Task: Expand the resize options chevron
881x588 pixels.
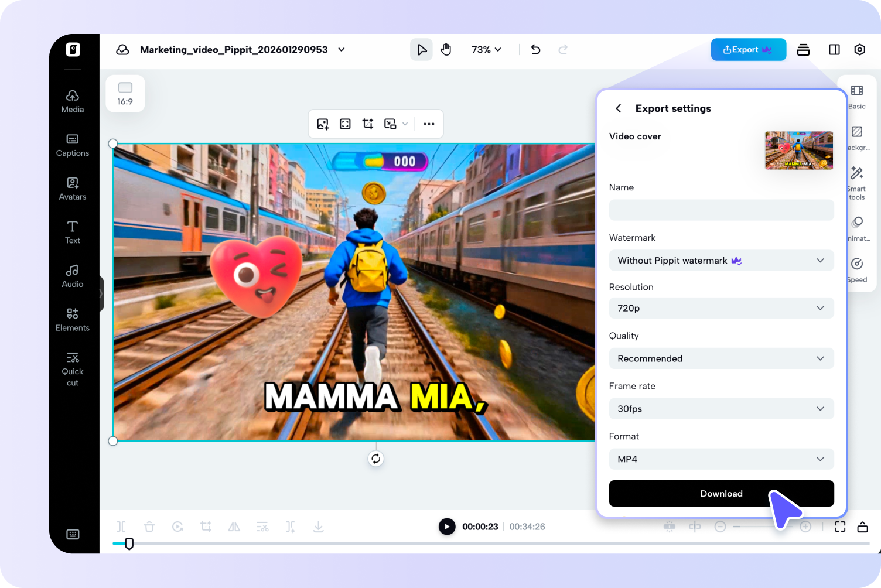Action: 405,124
